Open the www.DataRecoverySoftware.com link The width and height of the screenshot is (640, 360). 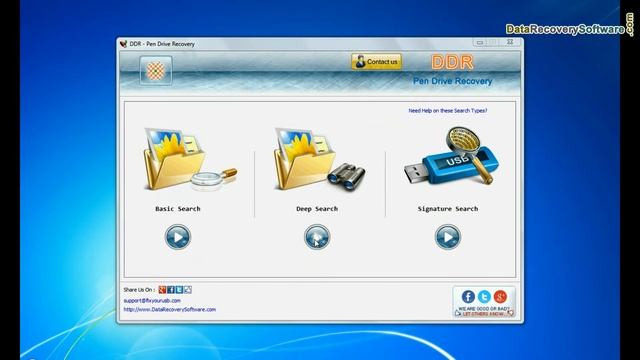(x=170, y=309)
